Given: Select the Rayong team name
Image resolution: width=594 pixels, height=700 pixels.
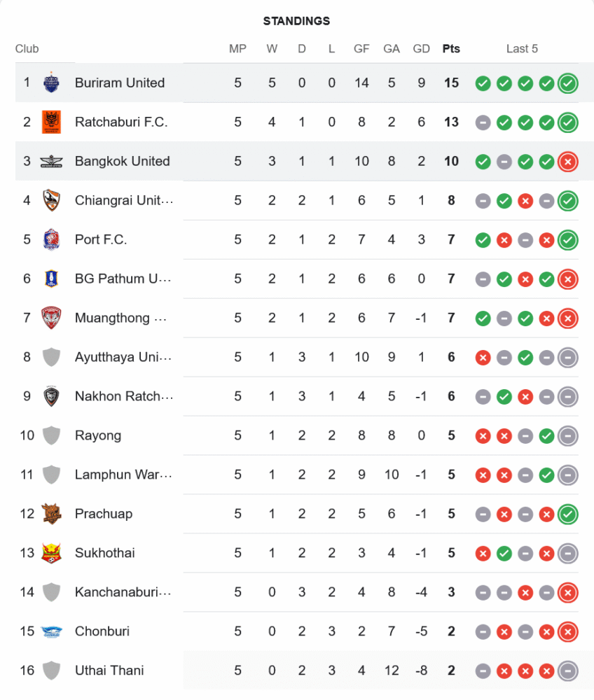Looking at the screenshot, I should [98, 435].
